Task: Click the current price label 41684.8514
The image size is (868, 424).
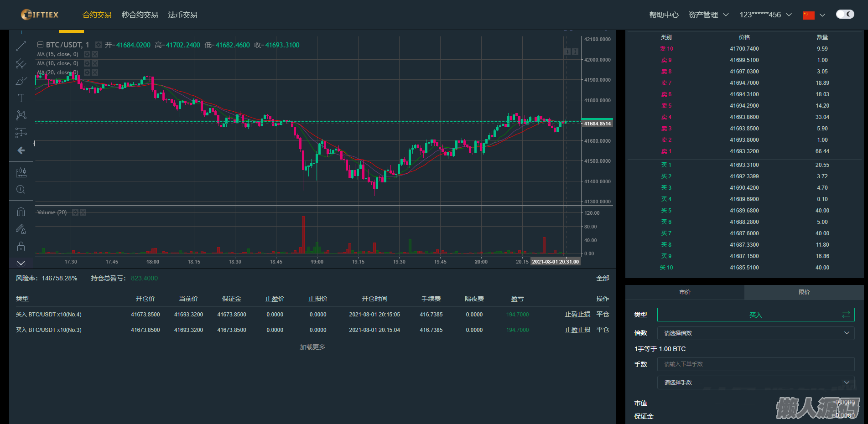Action: pos(597,124)
